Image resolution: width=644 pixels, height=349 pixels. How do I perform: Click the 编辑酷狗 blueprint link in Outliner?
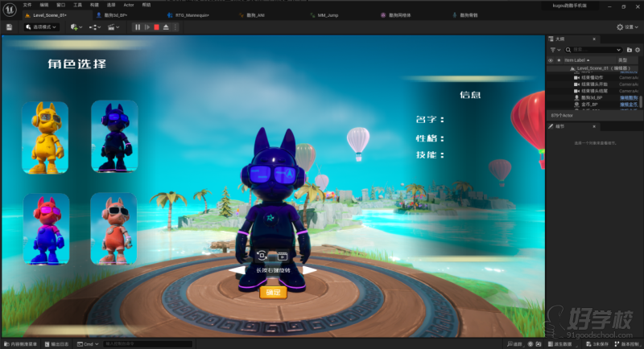click(628, 97)
